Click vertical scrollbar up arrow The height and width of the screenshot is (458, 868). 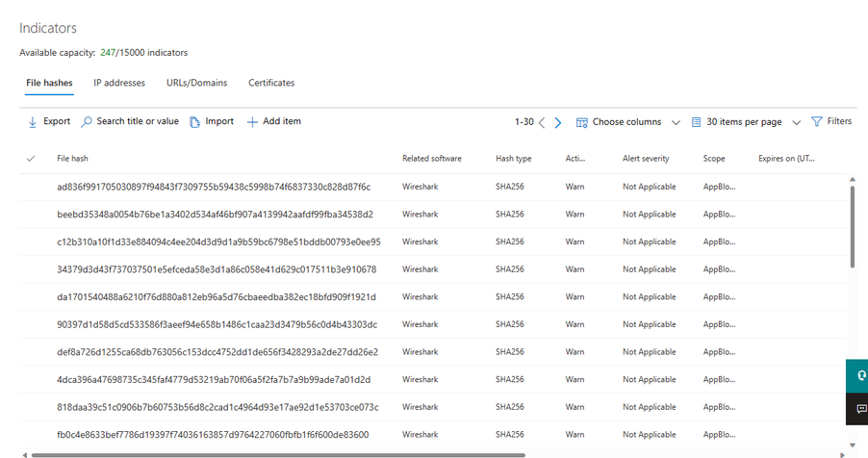point(853,179)
